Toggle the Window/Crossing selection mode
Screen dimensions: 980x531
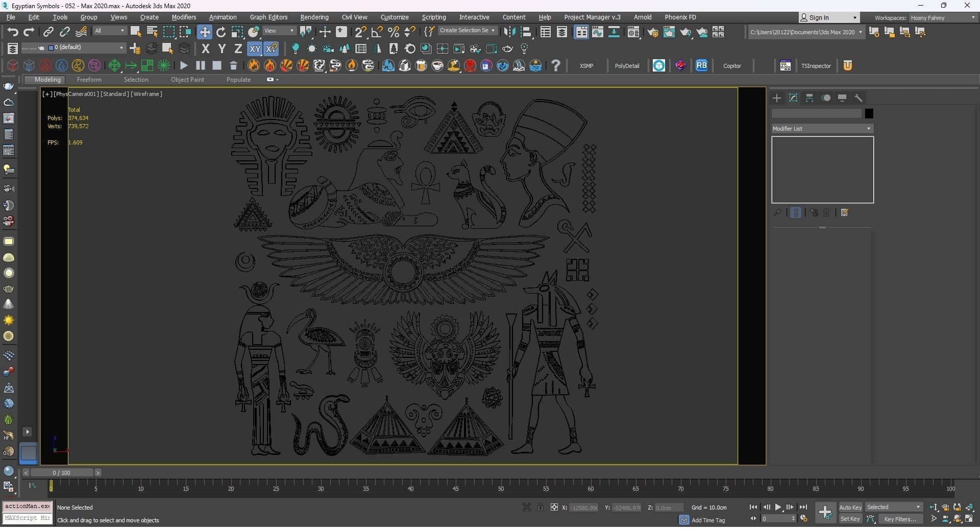tap(185, 32)
